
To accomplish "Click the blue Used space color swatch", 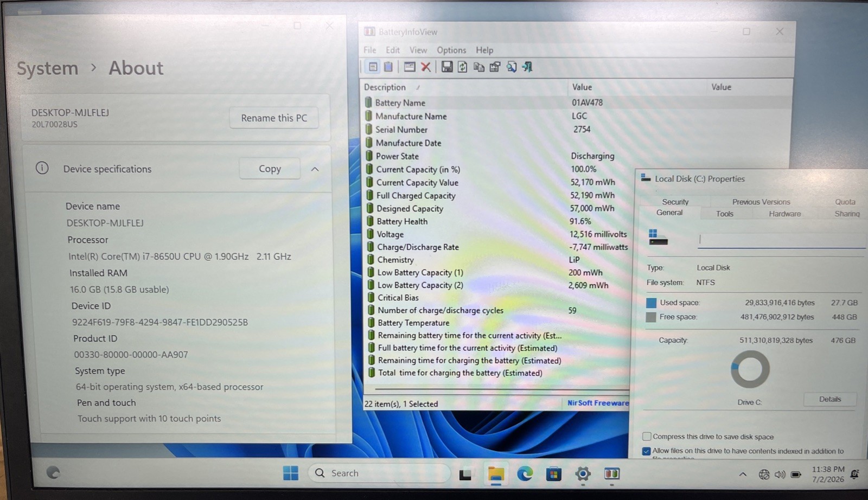I will click(651, 303).
